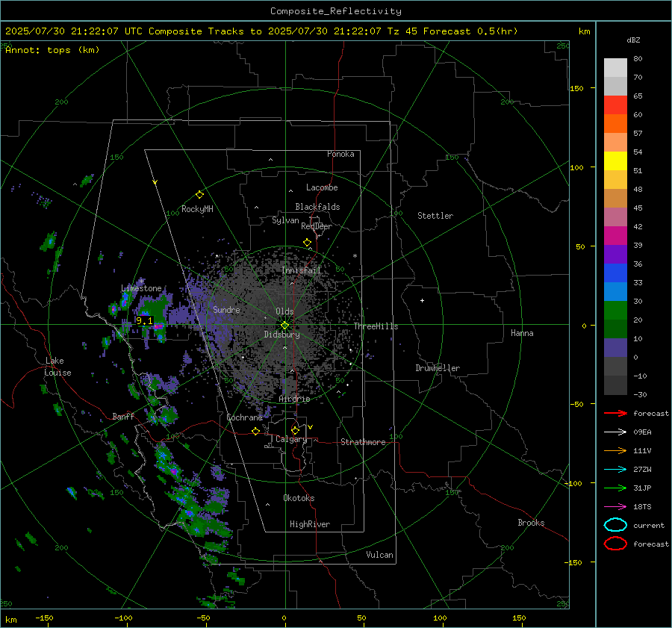Click the green 31JP track arrow
Screen dimensions: 672x628
coord(615,488)
